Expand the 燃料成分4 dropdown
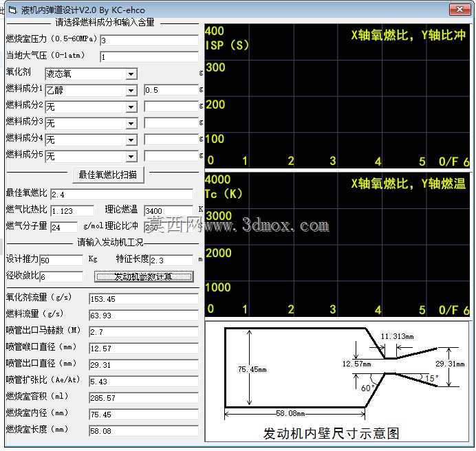The height and width of the screenshot is (451, 476). tap(131, 140)
